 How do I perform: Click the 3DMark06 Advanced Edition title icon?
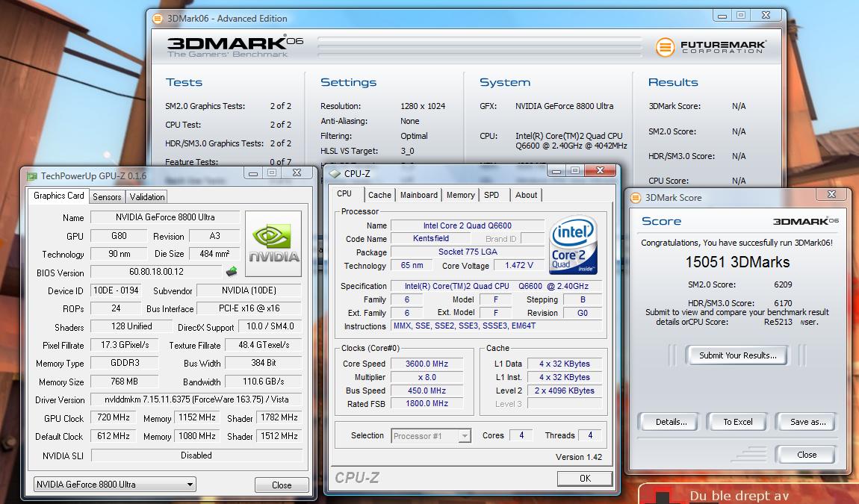coord(158,19)
